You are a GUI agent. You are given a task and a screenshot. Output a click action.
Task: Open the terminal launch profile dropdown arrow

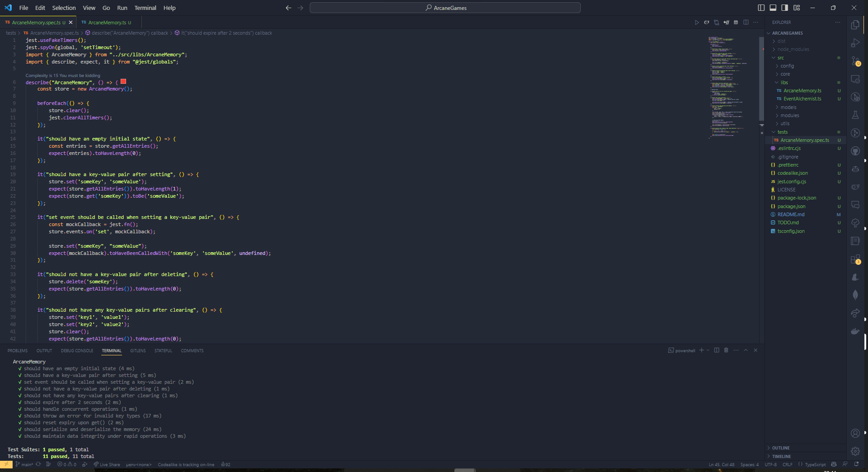[x=708, y=350]
